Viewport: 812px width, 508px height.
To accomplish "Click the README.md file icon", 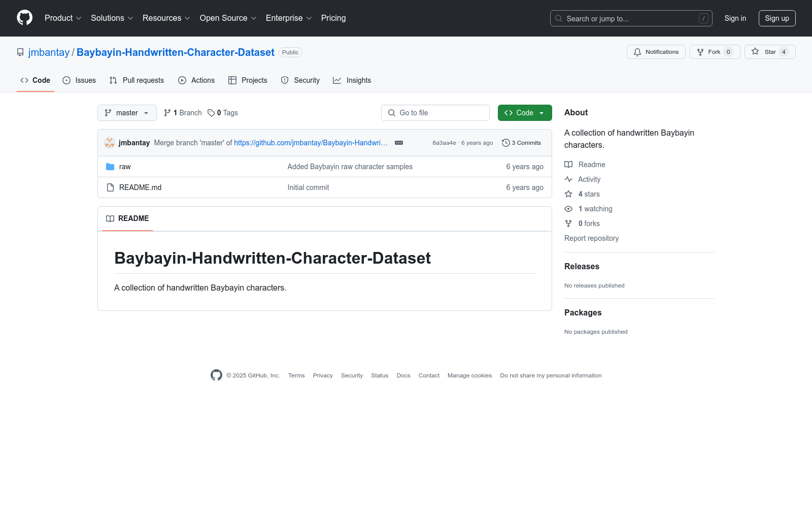I will tap(110, 187).
